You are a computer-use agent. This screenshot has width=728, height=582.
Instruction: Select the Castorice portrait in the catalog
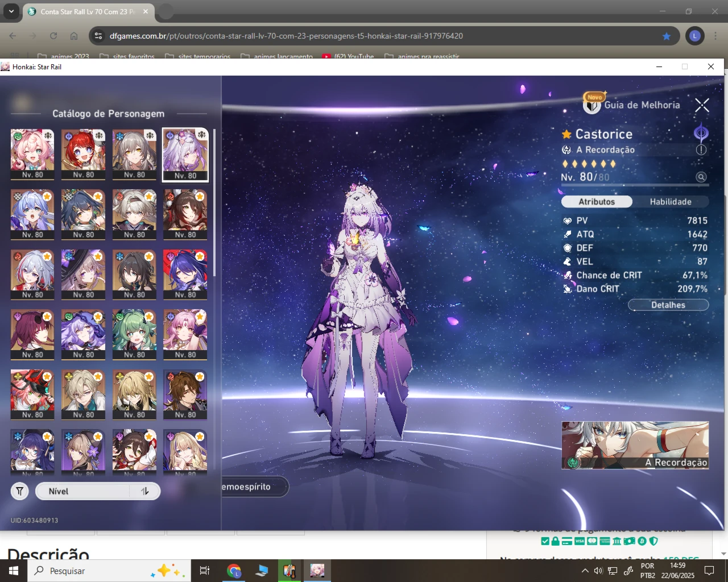[185, 155]
